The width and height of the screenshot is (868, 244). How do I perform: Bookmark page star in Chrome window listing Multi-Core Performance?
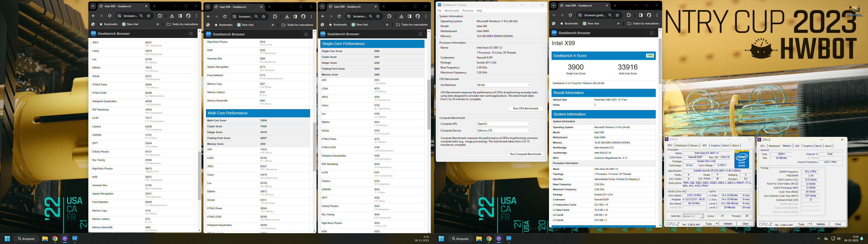pyautogui.click(x=264, y=16)
